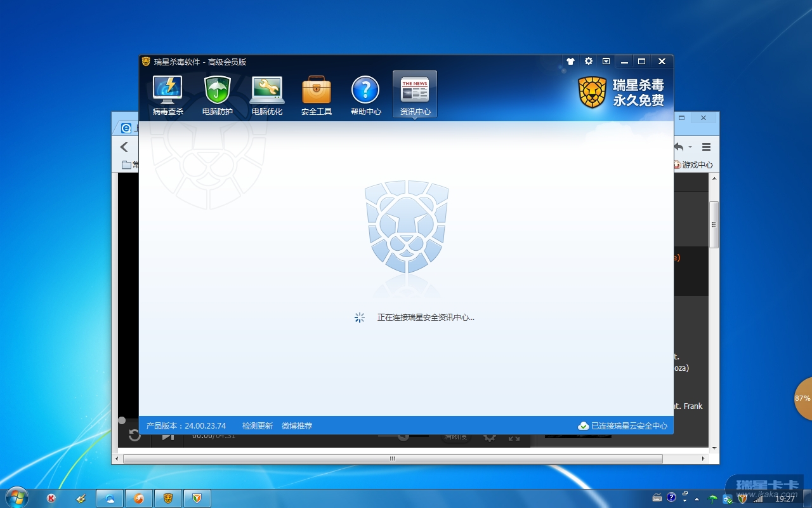Click the 产品版本：24.00.23.74 text
This screenshot has height=508, width=812.
pyautogui.click(x=187, y=426)
